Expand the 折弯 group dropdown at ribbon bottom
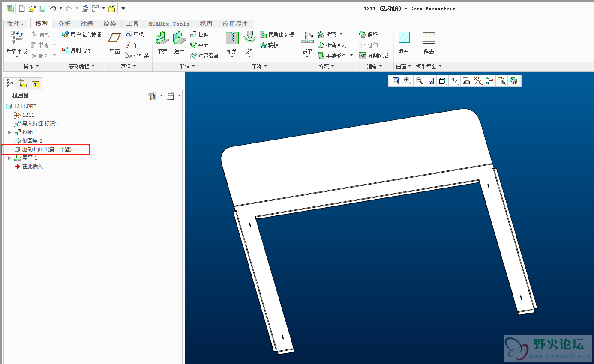 click(x=326, y=66)
